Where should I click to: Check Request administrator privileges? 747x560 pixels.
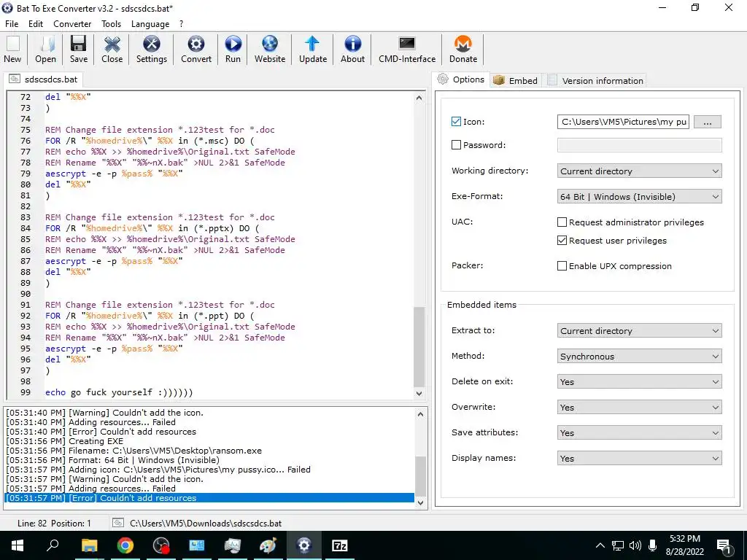point(562,222)
